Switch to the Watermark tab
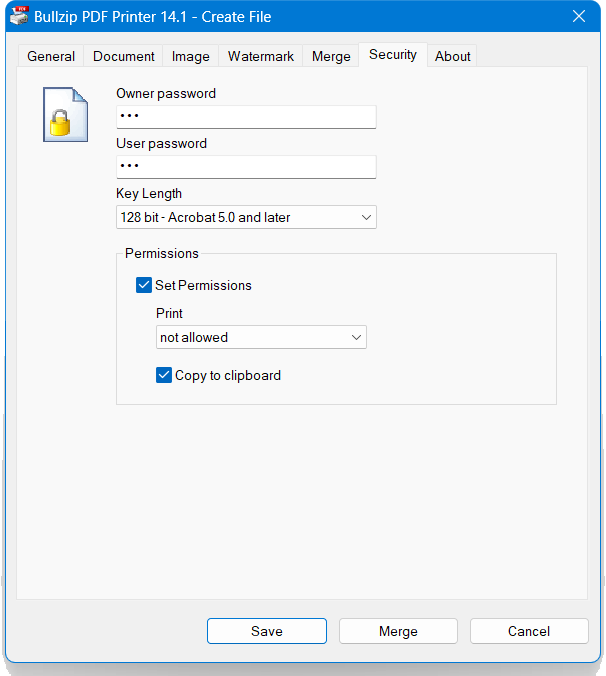The width and height of the screenshot is (606, 676). pos(261,56)
